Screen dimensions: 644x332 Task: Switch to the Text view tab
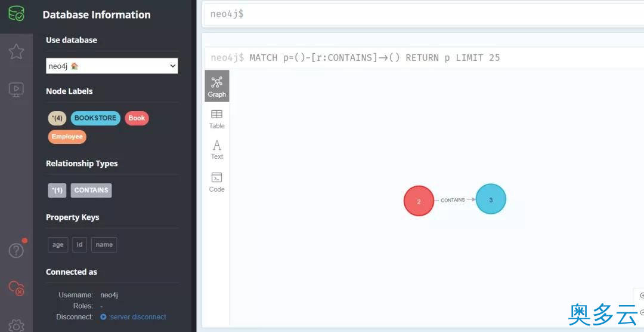pos(217,150)
